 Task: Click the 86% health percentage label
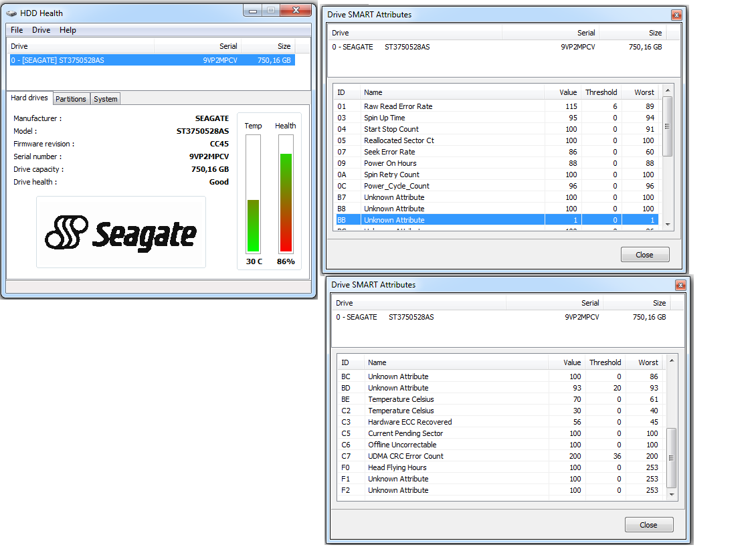[286, 261]
